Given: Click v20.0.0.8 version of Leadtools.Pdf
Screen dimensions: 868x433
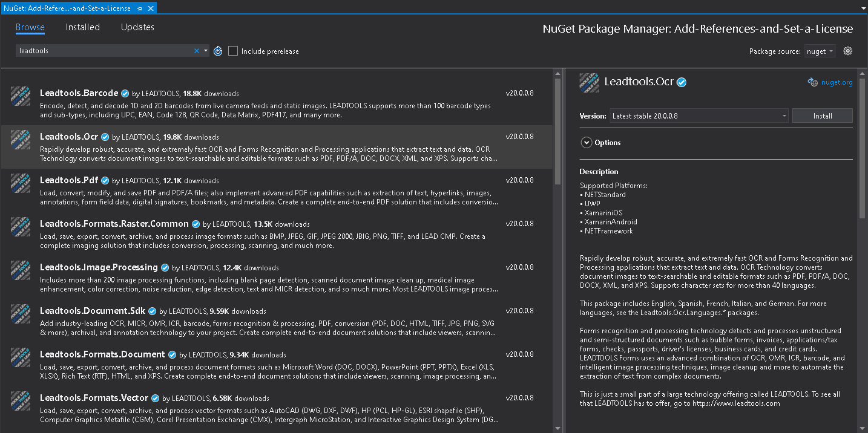Looking at the screenshot, I should tap(520, 180).
